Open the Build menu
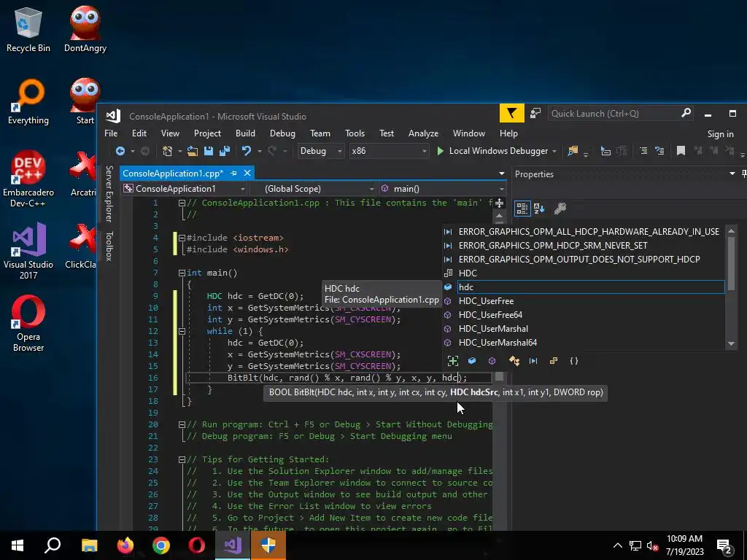This screenshot has height=560, width=747. tap(245, 133)
